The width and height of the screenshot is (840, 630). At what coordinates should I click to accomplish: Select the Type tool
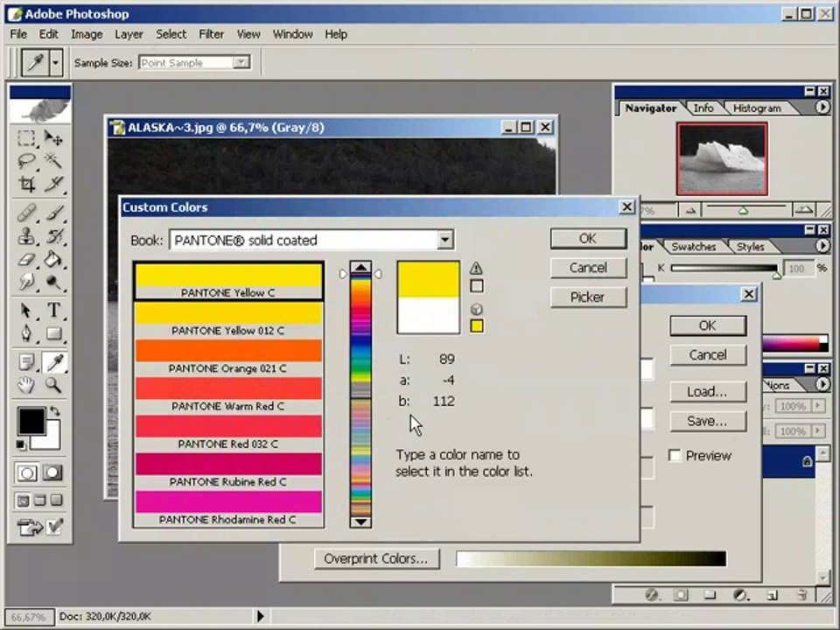53,310
